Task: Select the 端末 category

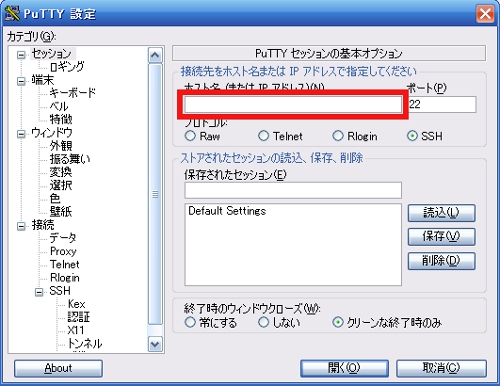Action: tap(42, 80)
